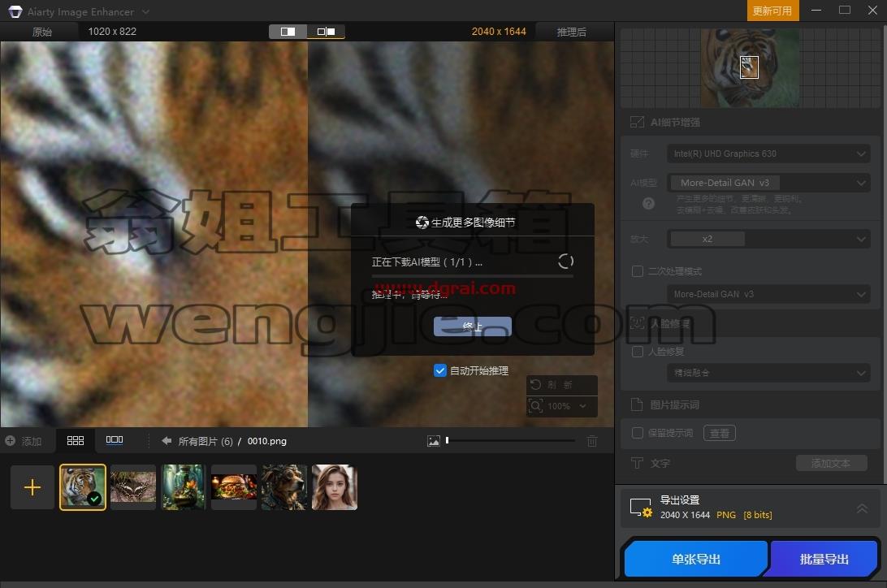The height and width of the screenshot is (588, 887).
Task: Select the split-pane compare view icon
Action: point(326,32)
